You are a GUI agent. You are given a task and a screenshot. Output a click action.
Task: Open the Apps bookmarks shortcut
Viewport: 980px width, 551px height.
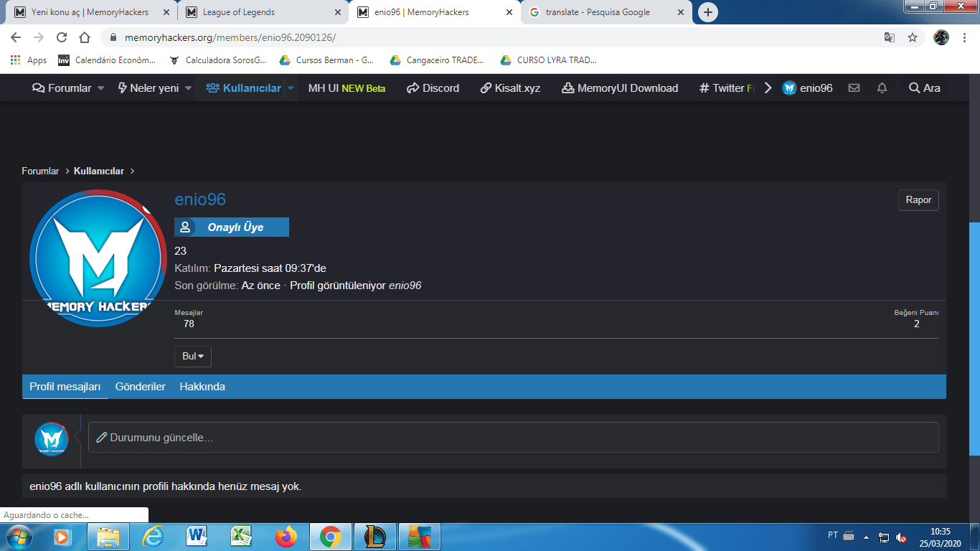[x=29, y=60]
